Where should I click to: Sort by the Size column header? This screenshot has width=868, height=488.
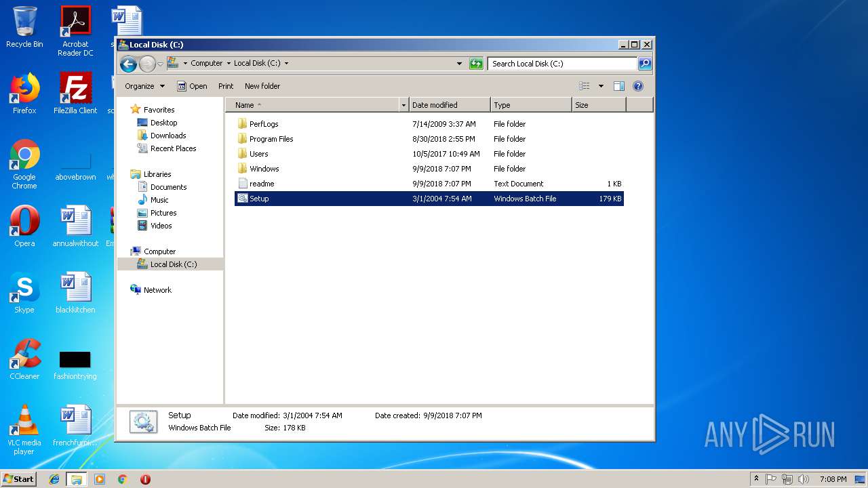[599, 105]
